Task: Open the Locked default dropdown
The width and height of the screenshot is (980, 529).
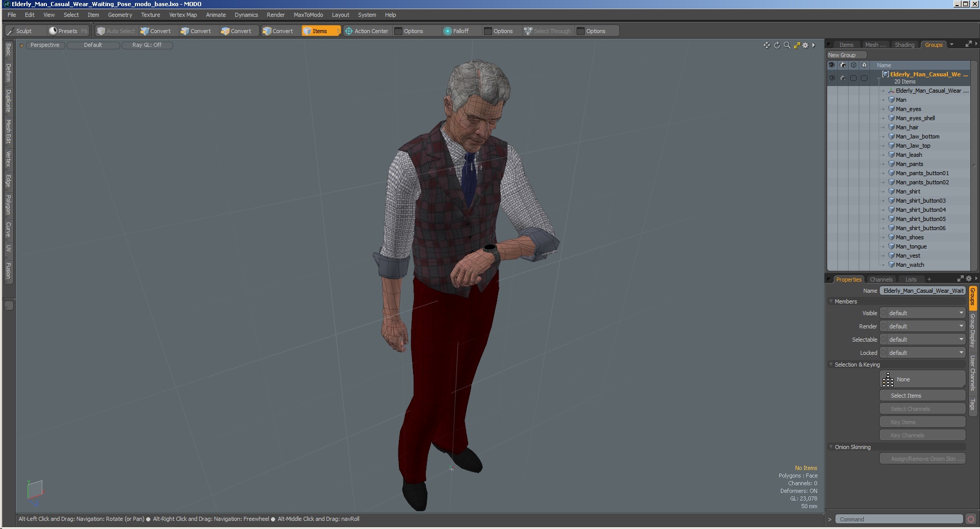Action: pos(926,353)
